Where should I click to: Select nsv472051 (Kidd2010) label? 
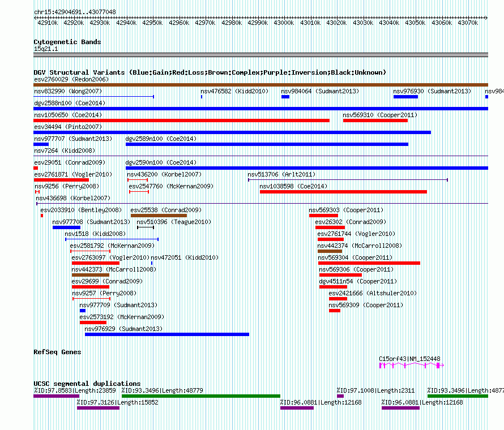coord(185,257)
